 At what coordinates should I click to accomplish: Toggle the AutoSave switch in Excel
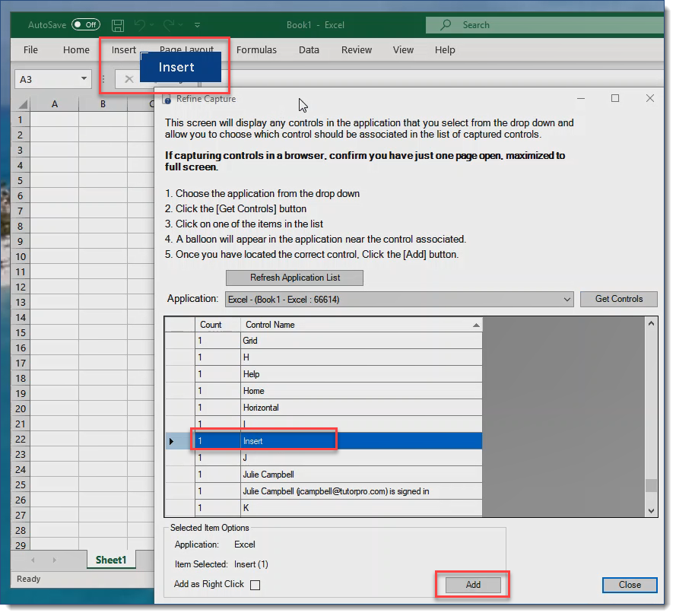tap(86, 24)
